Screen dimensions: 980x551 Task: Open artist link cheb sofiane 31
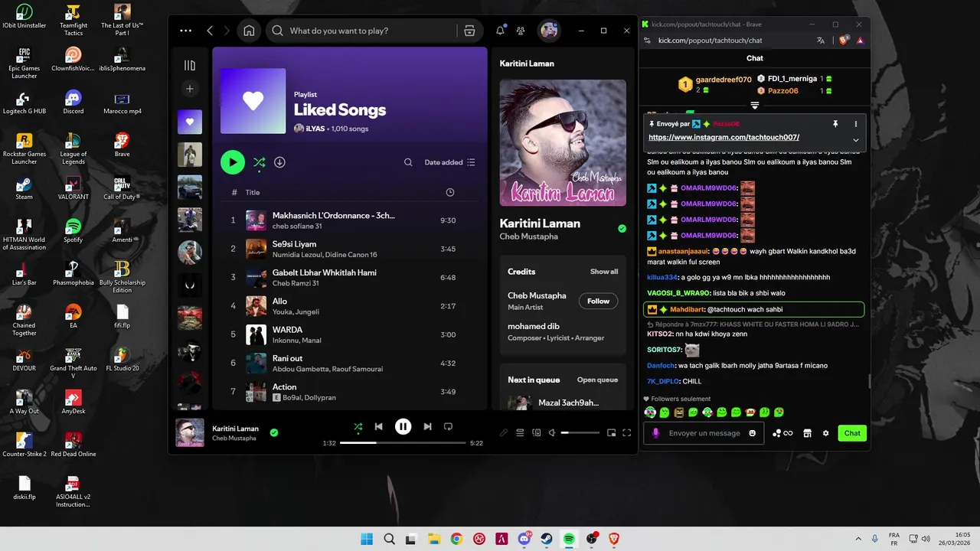[297, 226]
